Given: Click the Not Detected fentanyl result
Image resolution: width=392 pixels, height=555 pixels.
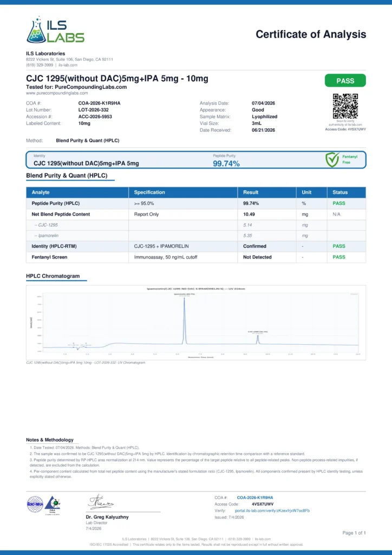Looking at the screenshot, I should pyautogui.click(x=257, y=257).
